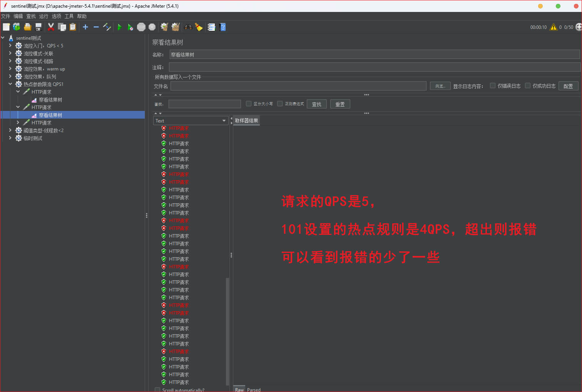The image size is (582, 392).
Task: Click the results list vertical scrollbar
Action: (x=227, y=331)
